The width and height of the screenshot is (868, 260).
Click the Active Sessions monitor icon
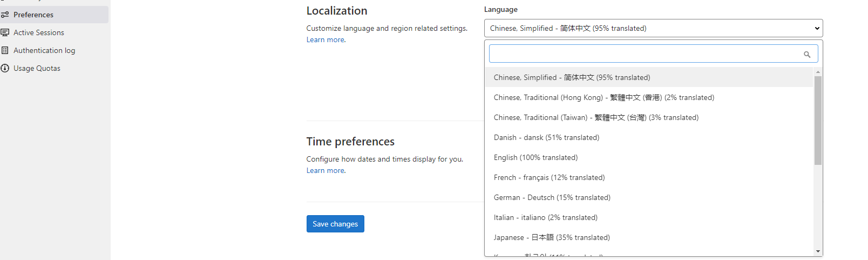point(5,32)
